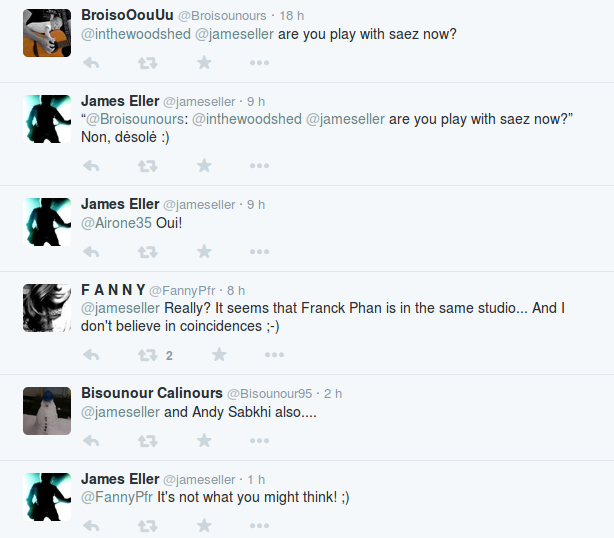The width and height of the screenshot is (614, 538).
Task: Retweet James Eller's last tweet
Action: point(147,526)
